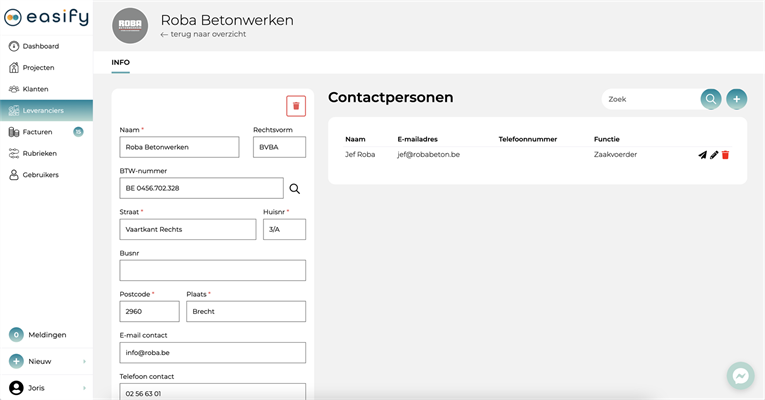Image resolution: width=765 pixels, height=400 pixels.
Task: Click the Busnr input field
Action: coord(212,270)
